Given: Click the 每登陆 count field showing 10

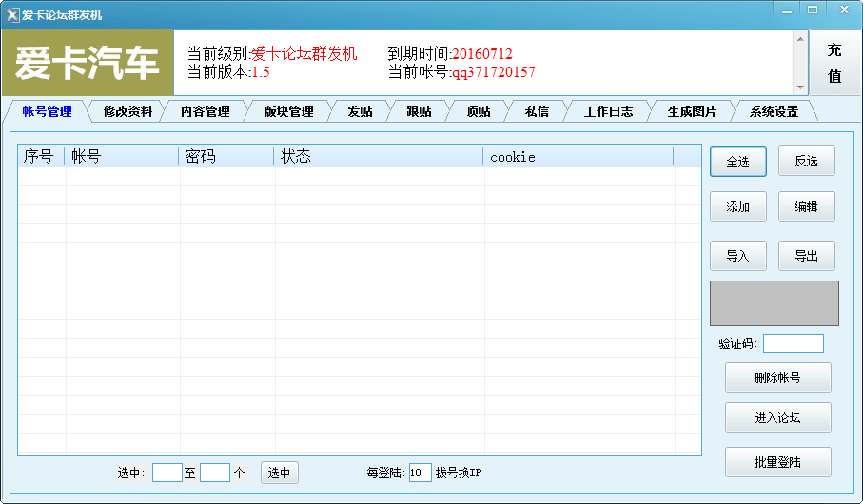Looking at the screenshot, I should click(x=420, y=473).
